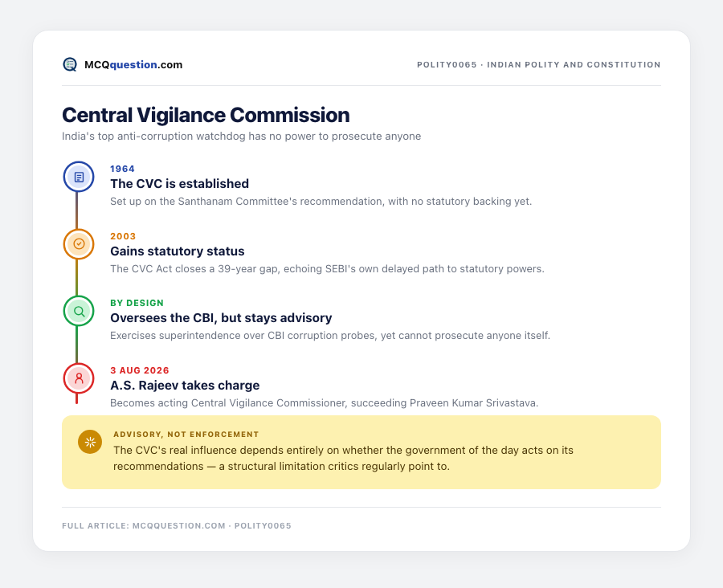Click the callout paragraph about CVC's real influence
The image size is (723, 588).
pyautogui.click(x=343, y=459)
